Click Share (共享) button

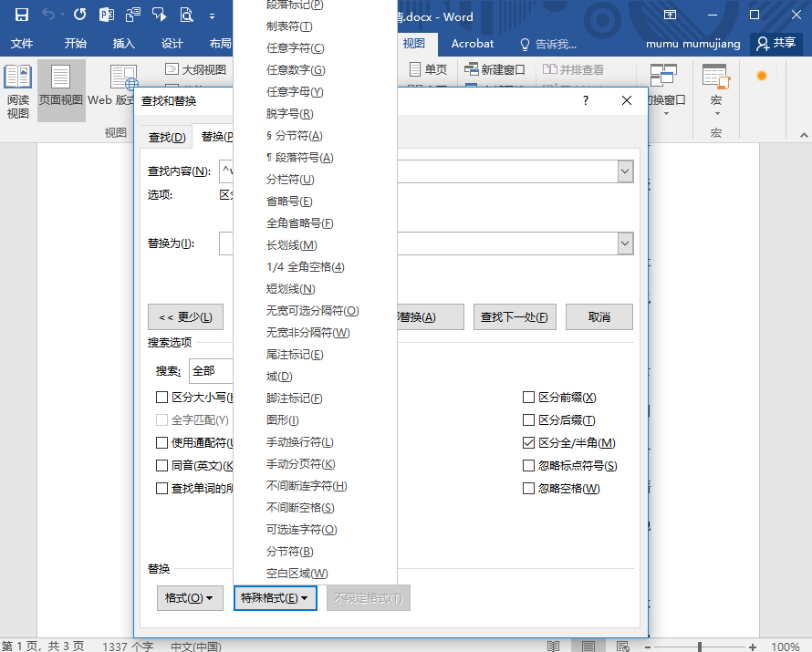(x=776, y=44)
